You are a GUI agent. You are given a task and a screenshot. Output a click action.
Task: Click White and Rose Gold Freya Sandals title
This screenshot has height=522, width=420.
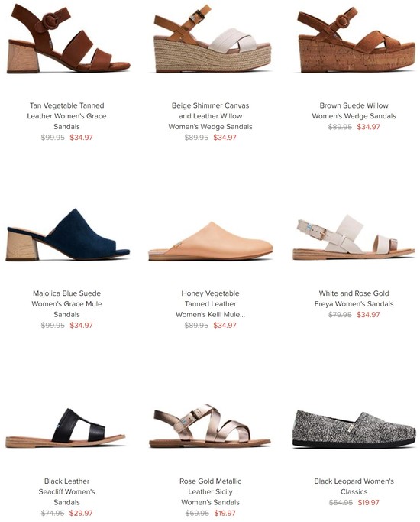point(354,299)
